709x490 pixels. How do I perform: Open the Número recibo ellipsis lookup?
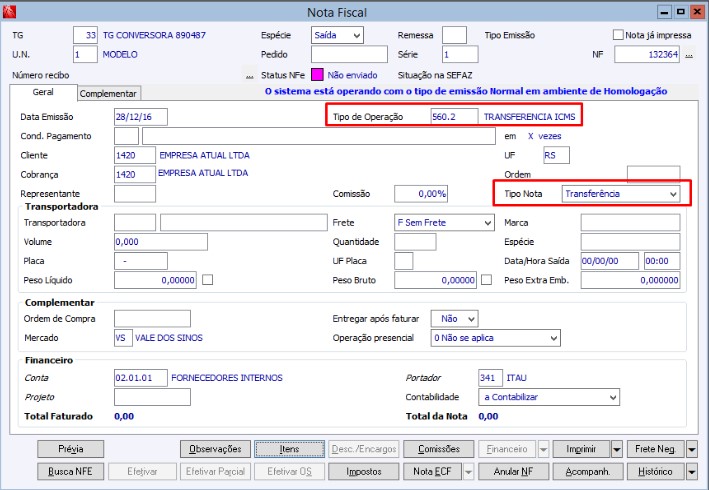(249, 76)
